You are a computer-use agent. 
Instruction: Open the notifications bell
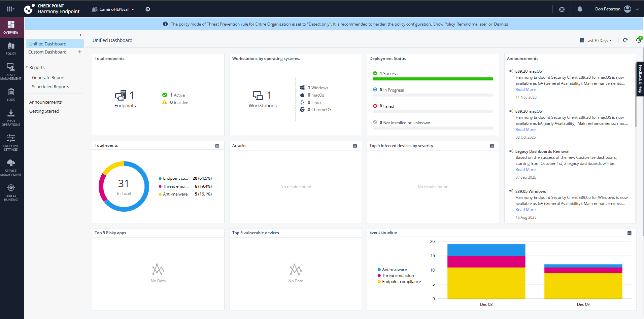coord(580,9)
